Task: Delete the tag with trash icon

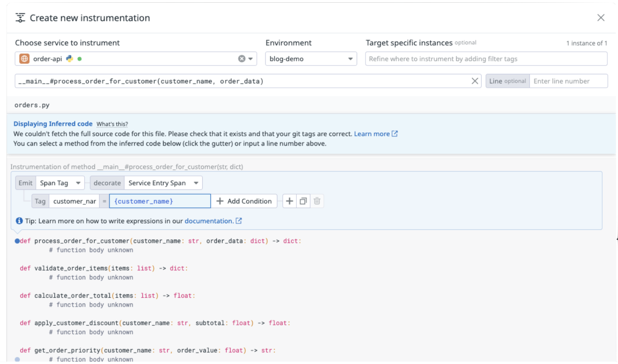Action: click(x=317, y=201)
